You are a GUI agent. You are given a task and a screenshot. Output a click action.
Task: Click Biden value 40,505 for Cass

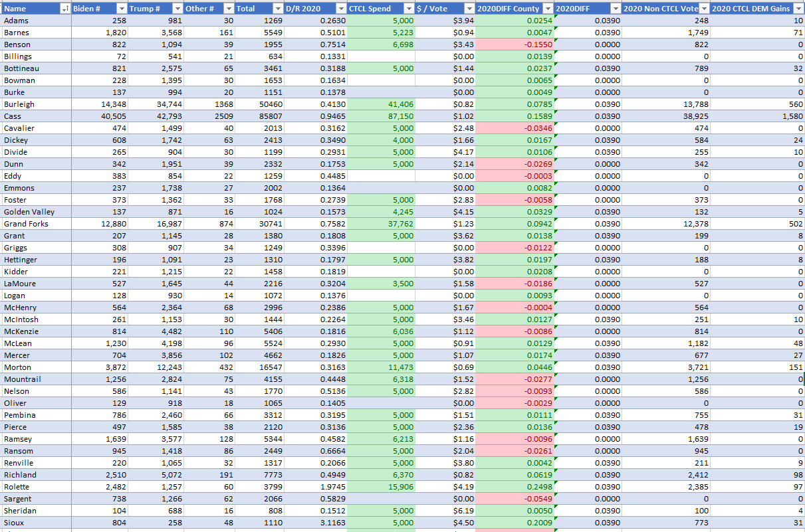pos(100,116)
